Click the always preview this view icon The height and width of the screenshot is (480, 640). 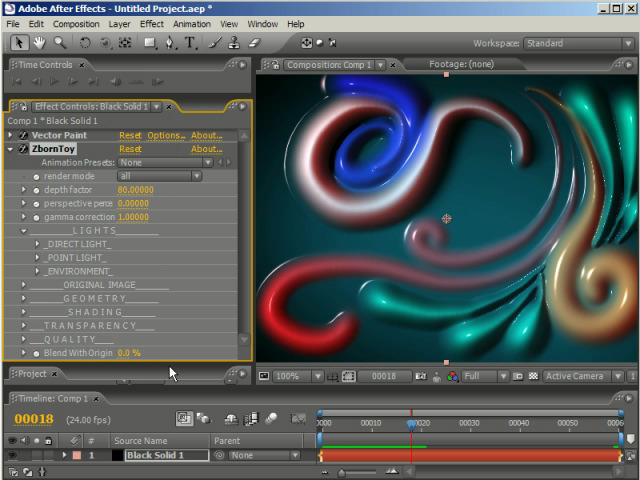click(264, 376)
